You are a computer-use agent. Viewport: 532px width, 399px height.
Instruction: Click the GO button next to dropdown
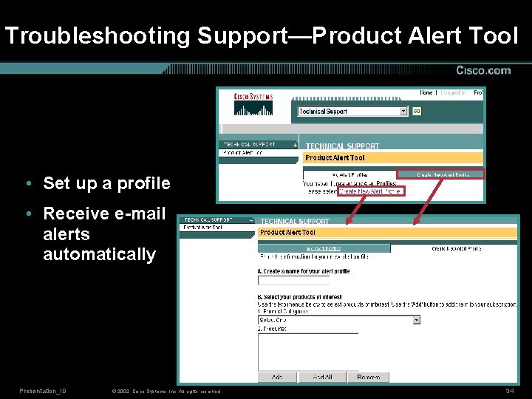416,111
